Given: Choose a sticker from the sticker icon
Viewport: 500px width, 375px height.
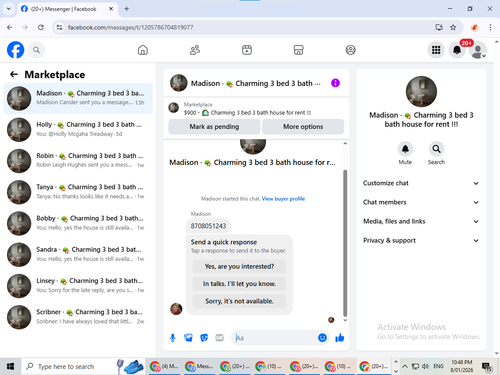Looking at the screenshot, I should click(x=204, y=338).
